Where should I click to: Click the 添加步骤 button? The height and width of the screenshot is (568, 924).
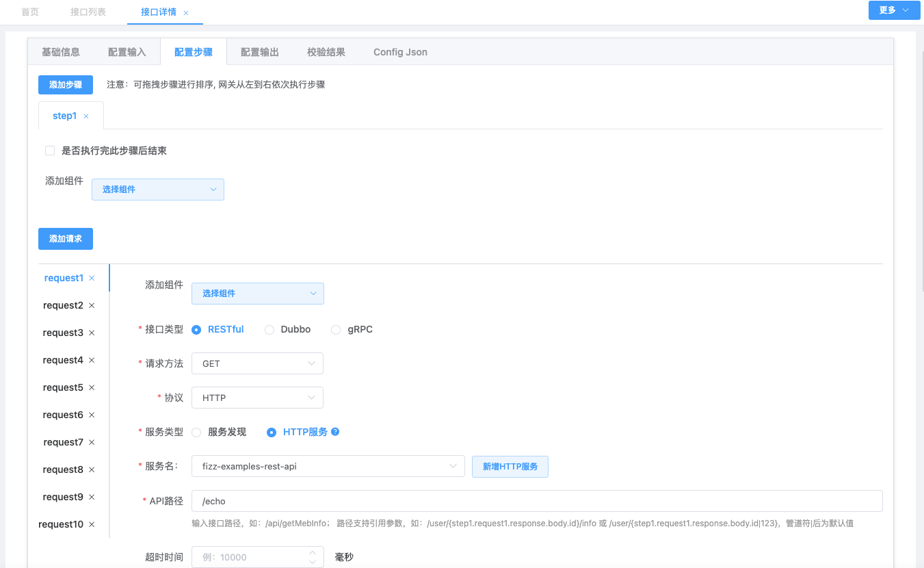click(x=66, y=85)
